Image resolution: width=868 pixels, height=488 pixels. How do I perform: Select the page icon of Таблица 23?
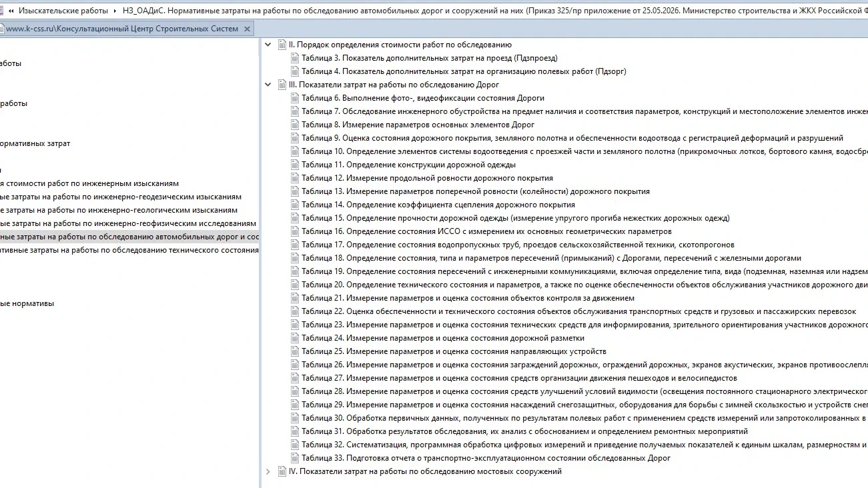[x=295, y=325]
